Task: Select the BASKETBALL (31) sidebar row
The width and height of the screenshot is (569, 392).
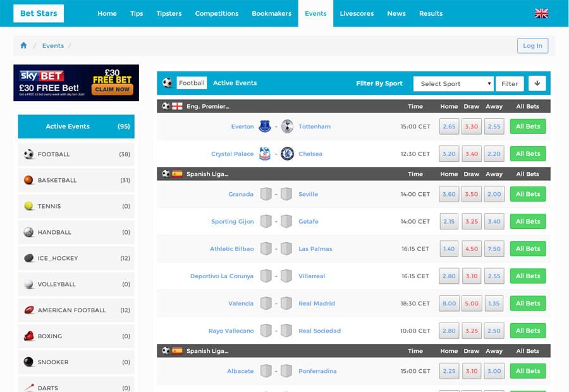Action: click(76, 180)
